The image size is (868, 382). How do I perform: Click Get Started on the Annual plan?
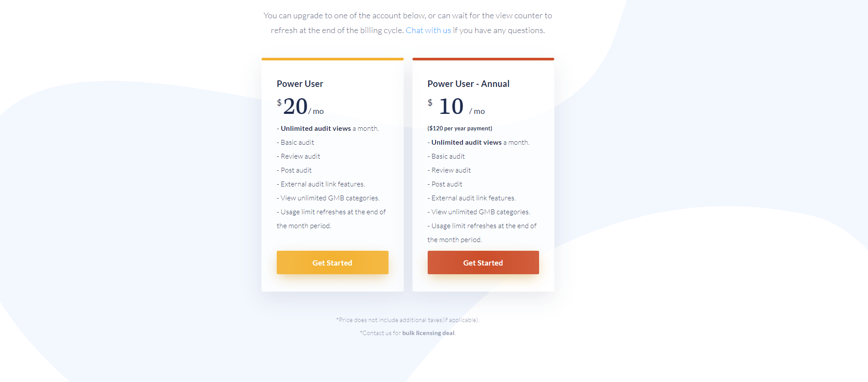click(483, 262)
